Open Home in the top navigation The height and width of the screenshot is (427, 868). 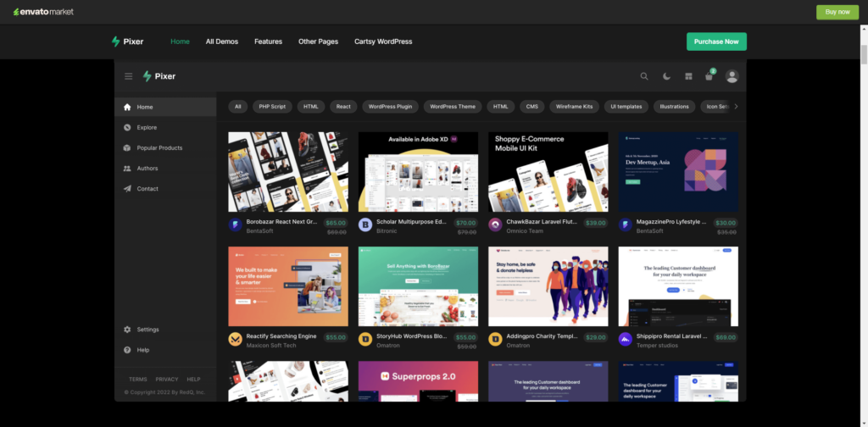180,42
